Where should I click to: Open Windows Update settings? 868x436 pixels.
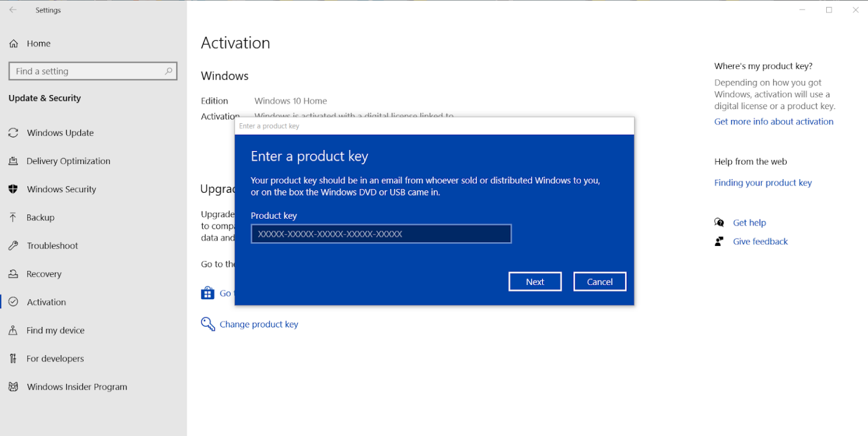pyautogui.click(x=60, y=132)
